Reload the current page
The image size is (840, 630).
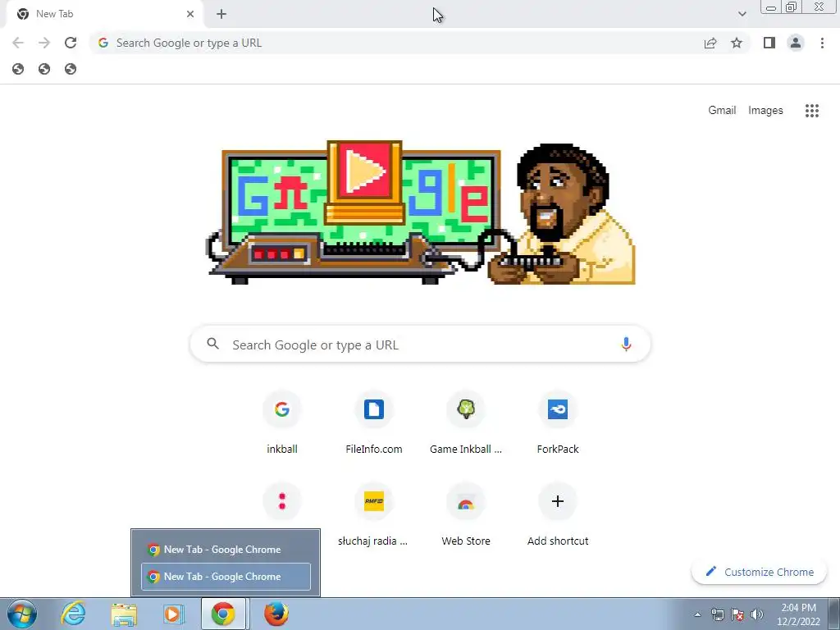point(71,43)
